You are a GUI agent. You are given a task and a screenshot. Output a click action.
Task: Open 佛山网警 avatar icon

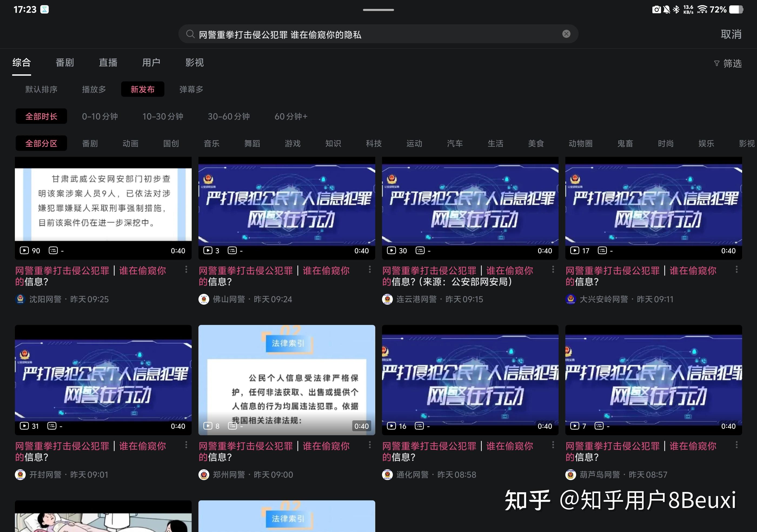click(x=204, y=299)
